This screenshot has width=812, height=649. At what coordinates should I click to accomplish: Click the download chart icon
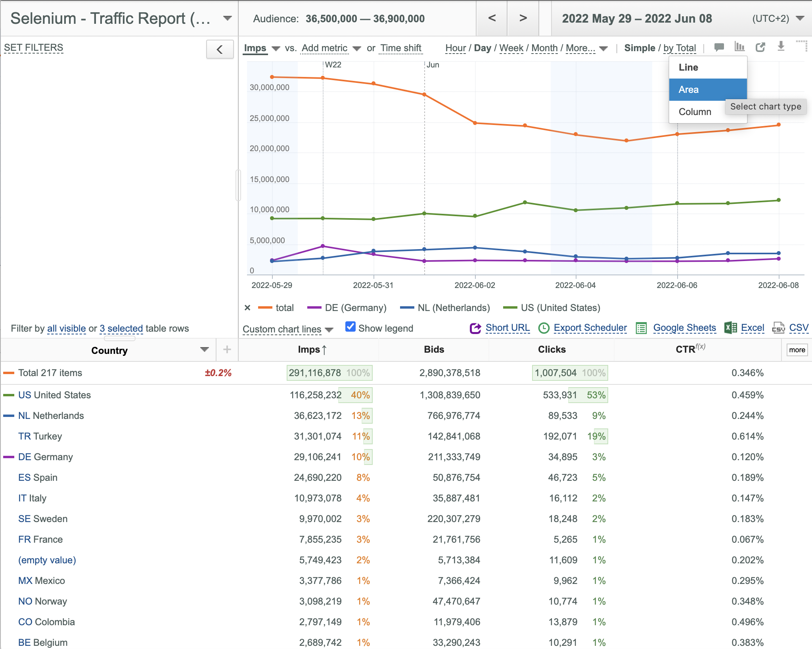781,46
